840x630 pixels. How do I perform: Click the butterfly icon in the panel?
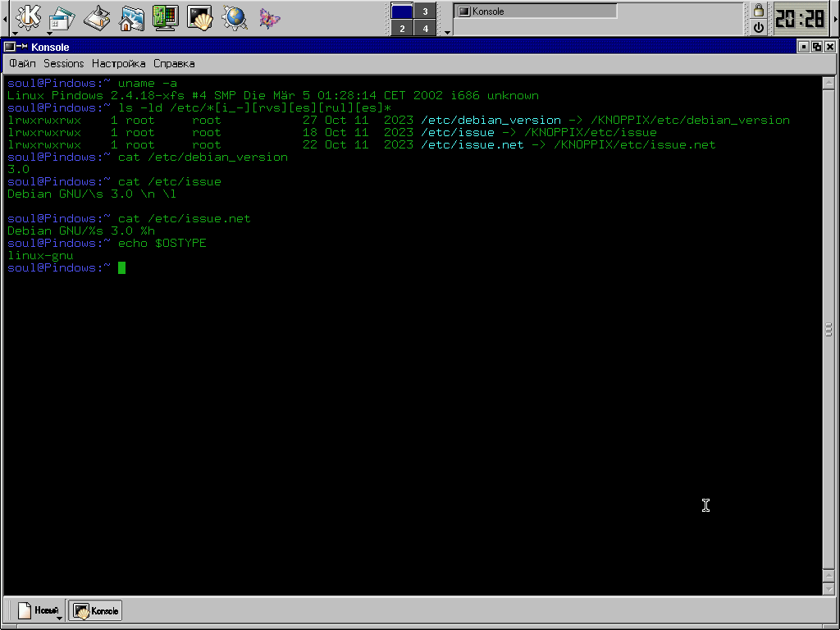pyautogui.click(x=269, y=19)
